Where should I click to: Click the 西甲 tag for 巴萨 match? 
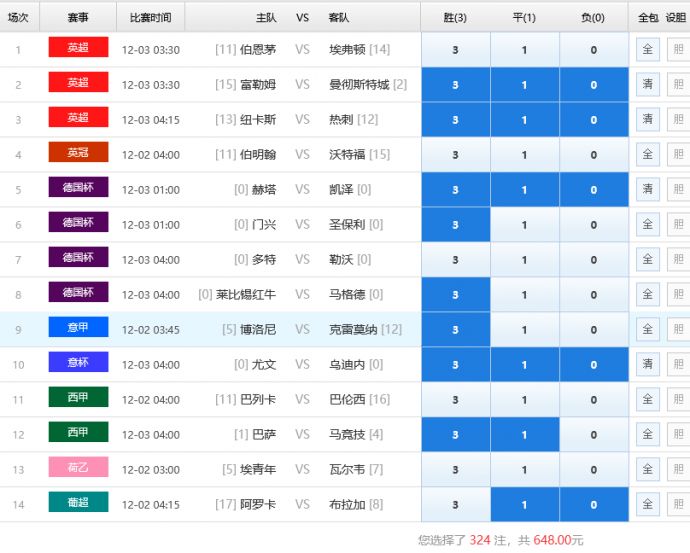[78, 433]
